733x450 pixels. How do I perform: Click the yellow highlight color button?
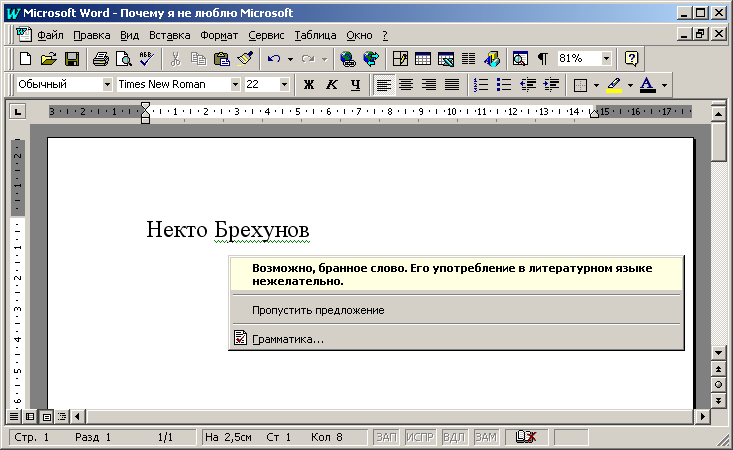tap(614, 85)
